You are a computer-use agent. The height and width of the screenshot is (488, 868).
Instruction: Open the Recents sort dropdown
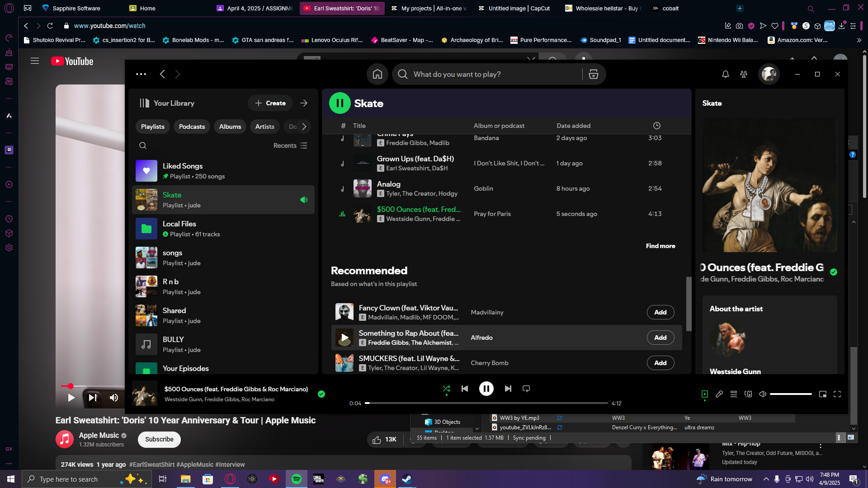tap(290, 145)
